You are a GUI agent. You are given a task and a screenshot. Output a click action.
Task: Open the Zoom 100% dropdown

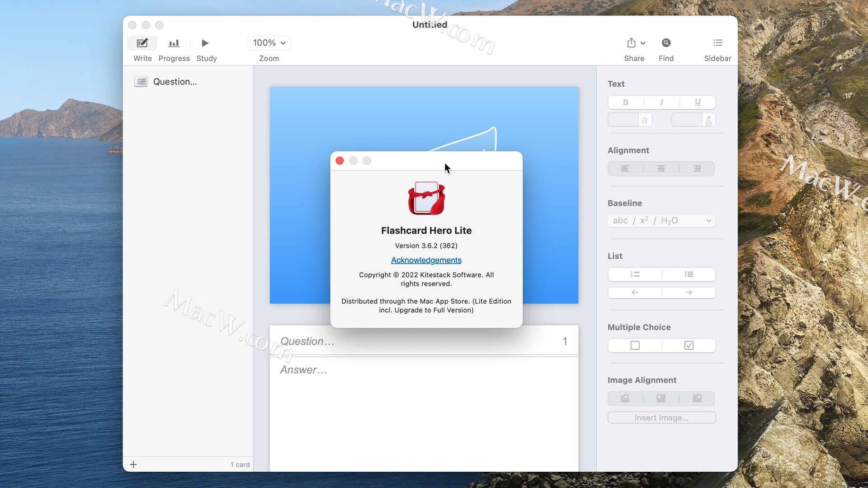pyautogui.click(x=269, y=43)
